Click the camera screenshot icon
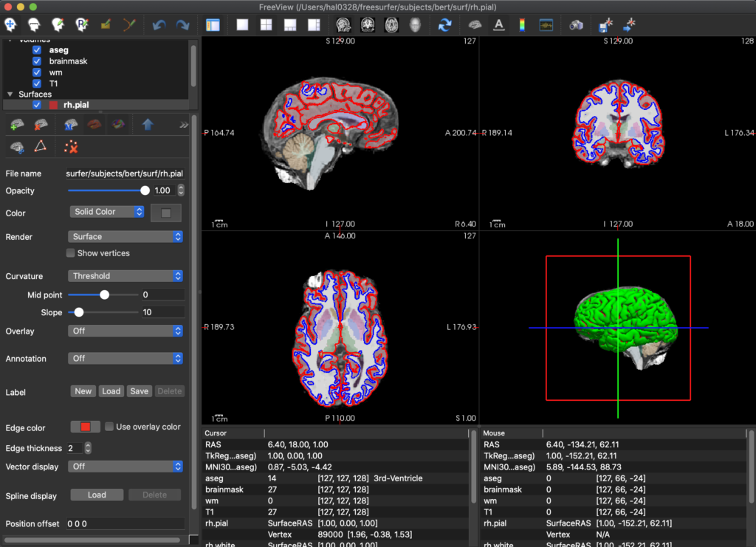756x547 pixels. [x=577, y=25]
